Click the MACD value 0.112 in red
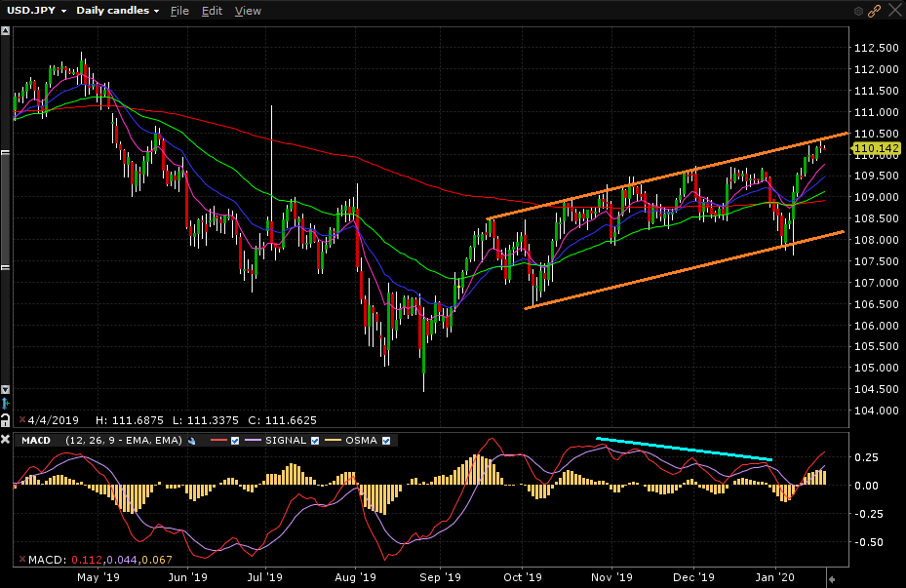This screenshot has width=906, height=588. pyautogui.click(x=87, y=560)
